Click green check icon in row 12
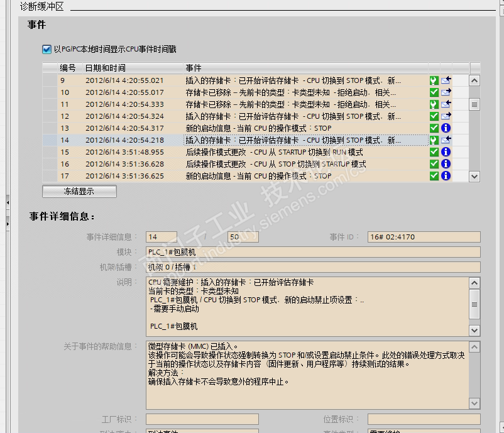This screenshot has height=433, width=504. 434,116
